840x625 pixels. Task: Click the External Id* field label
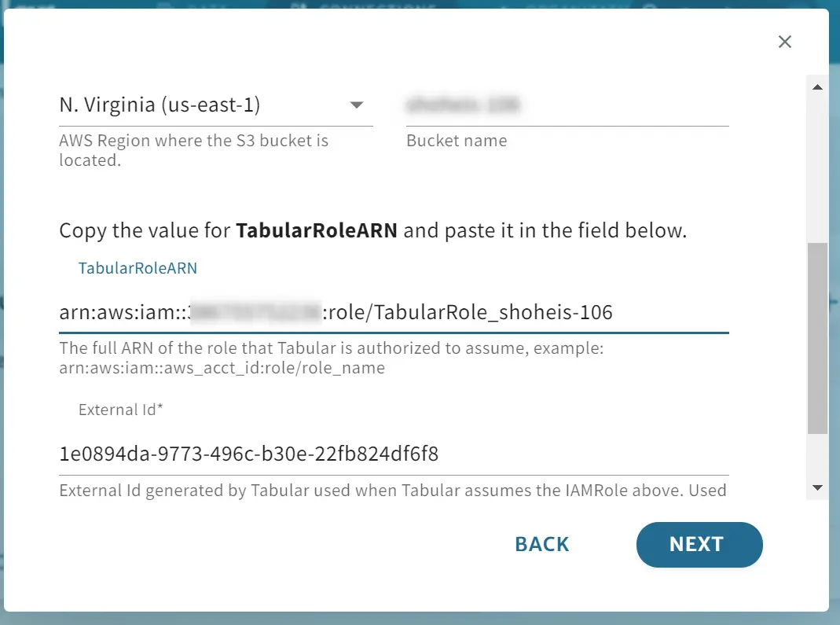click(120, 410)
